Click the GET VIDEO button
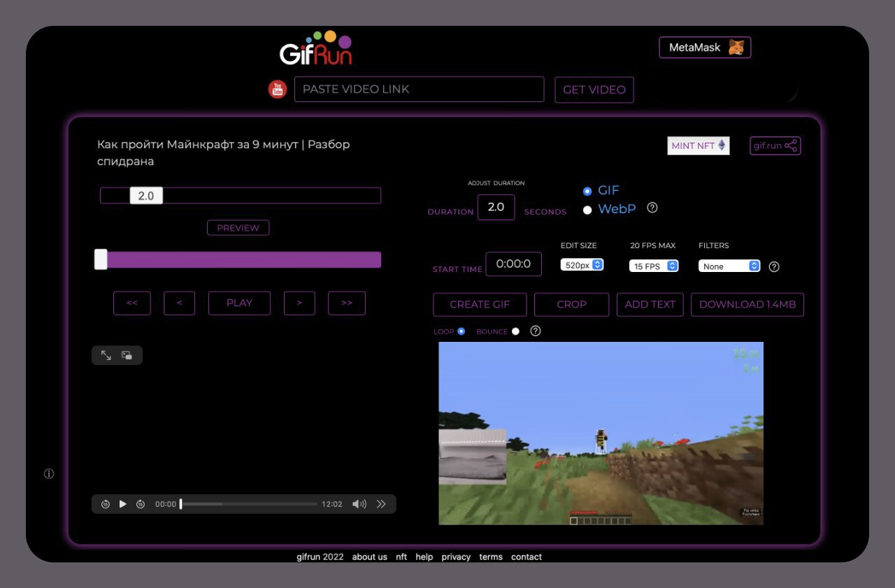 [594, 89]
